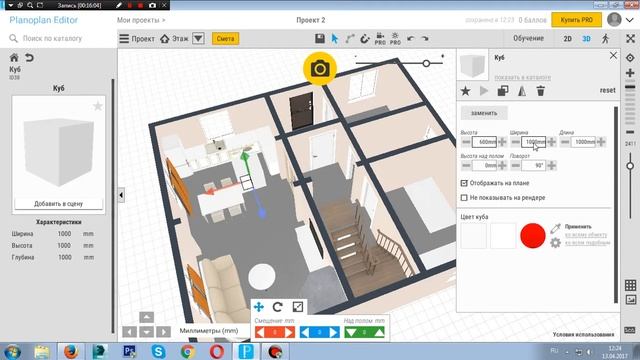The height and width of the screenshot is (360, 640).
Task: Take a snapshot with yellow camera button
Action: (320, 69)
